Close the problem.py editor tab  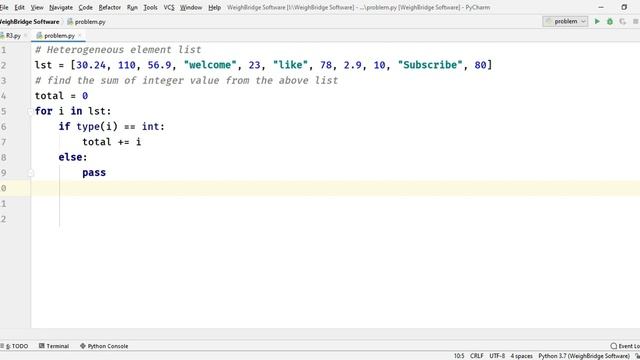(x=80, y=36)
